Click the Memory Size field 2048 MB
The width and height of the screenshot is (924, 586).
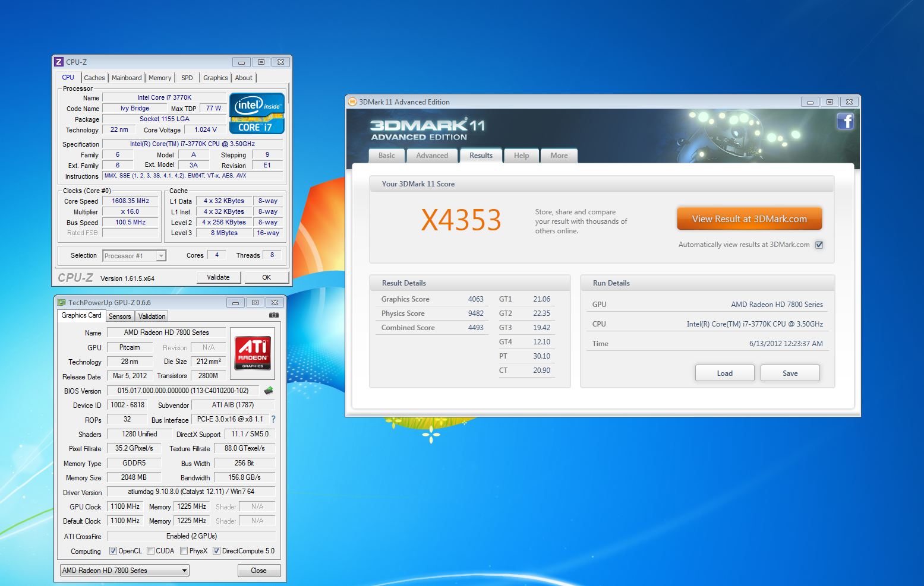coord(134,477)
